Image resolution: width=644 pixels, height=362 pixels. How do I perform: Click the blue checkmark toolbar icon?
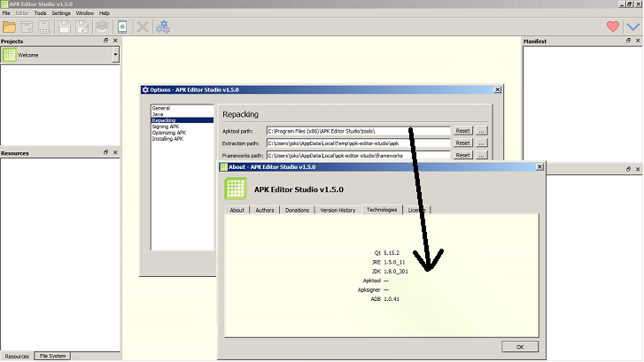point(632,27)
